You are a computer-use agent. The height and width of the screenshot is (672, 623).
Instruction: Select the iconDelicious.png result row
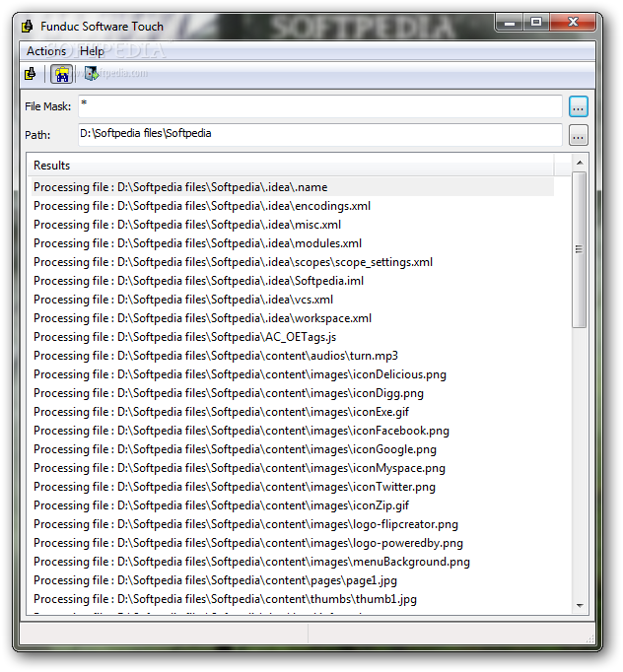point(293,374)
